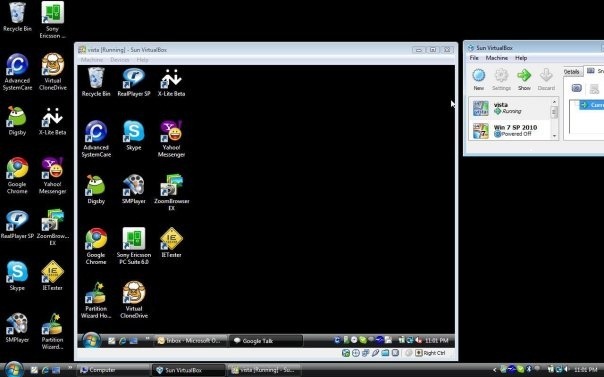Click the USB devices indicator in VM status bar

click(375, 353)
